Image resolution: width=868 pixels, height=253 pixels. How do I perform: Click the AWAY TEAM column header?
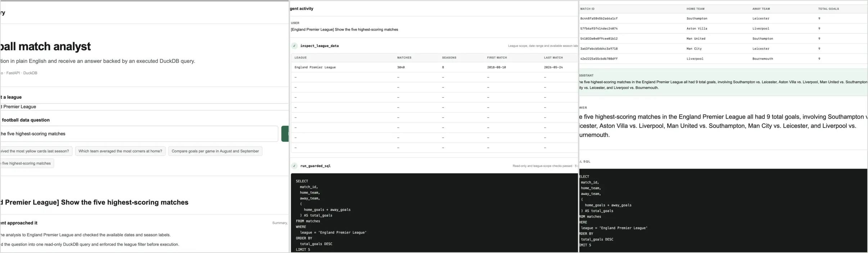click(x=761, y=9)
